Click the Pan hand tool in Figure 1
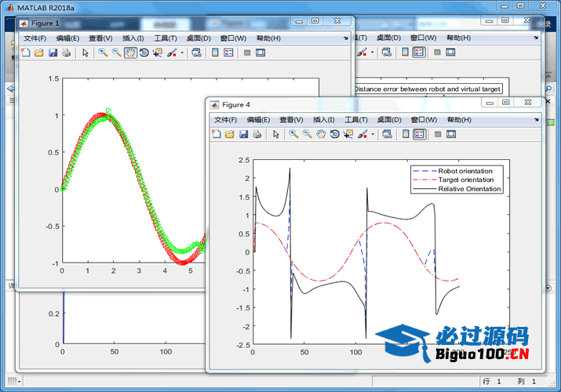Viewport: 561px width, 392px height. [130, 53]
